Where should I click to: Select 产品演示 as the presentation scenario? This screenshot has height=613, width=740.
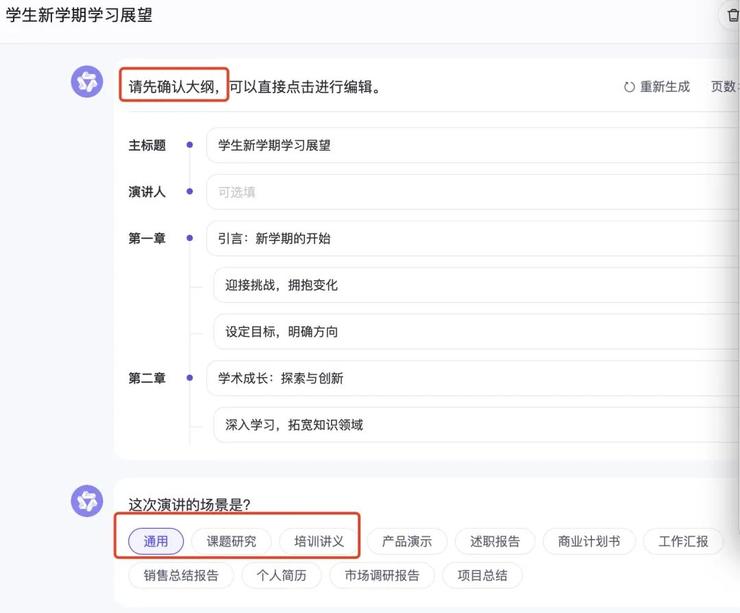click(406, 541)
